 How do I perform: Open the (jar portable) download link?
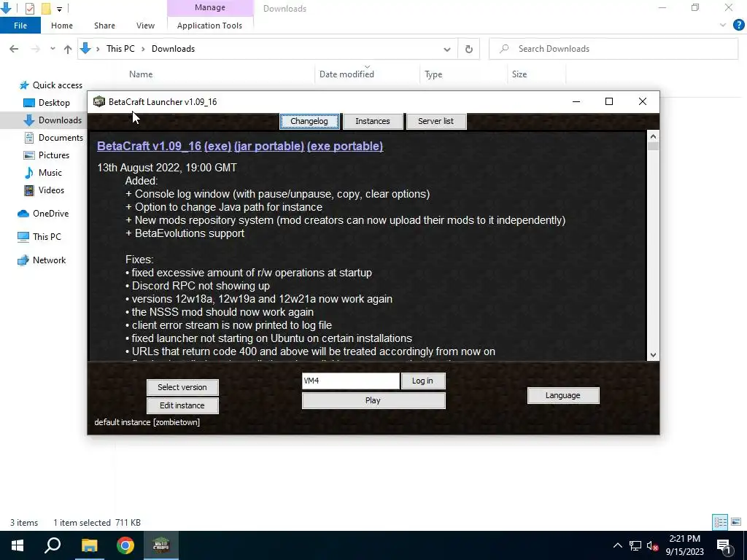tap(269, 146)
